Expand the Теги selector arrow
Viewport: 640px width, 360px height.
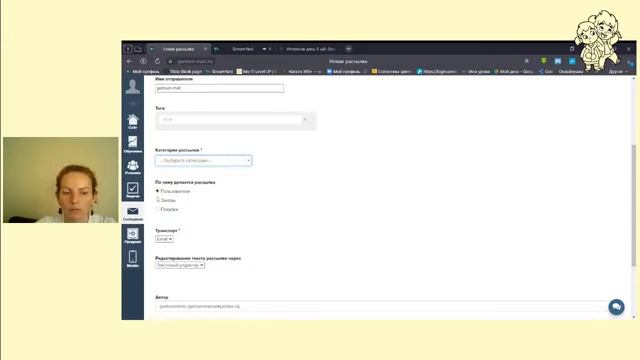click(305, 120)
